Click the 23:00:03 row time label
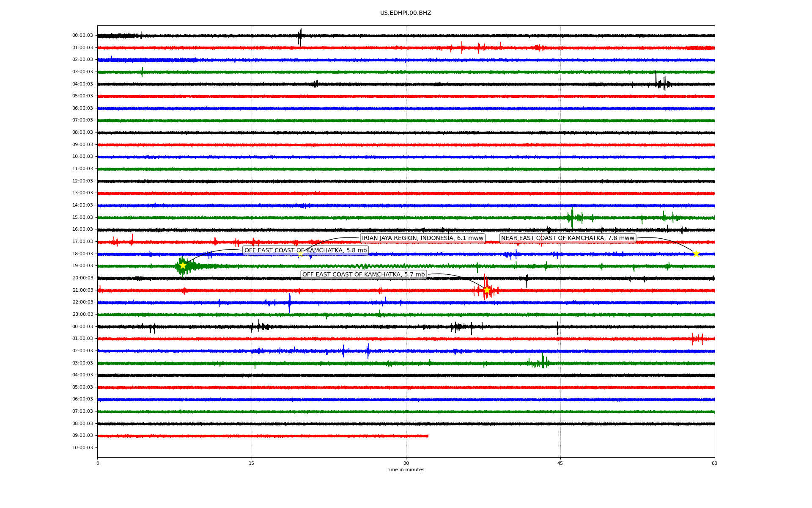Image resolution: width=812 pixels, height=508 pixels. 82,314
